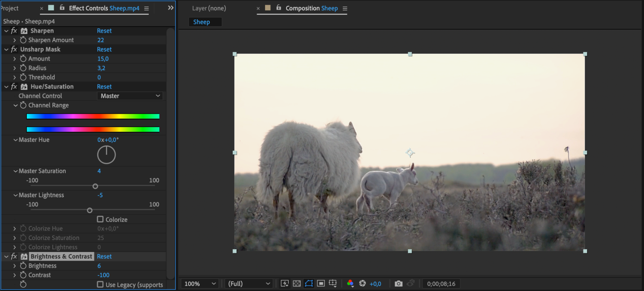644x291 pixels.
Task: Click the current time 0;00;08;16 field
Action: pyautogui.click(x=441, y=284)
